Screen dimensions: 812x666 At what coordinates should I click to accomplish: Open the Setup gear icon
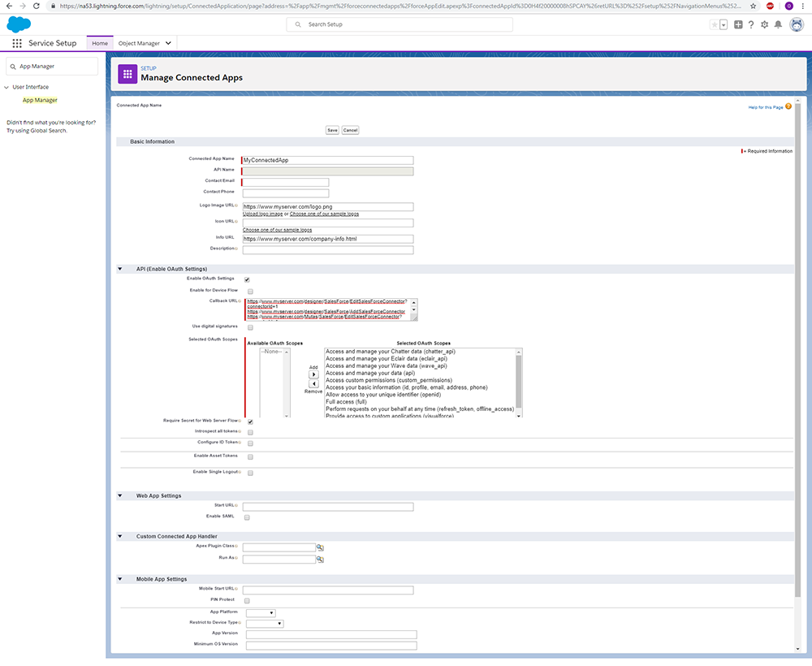pyautogui.click(x=764, y=25)
